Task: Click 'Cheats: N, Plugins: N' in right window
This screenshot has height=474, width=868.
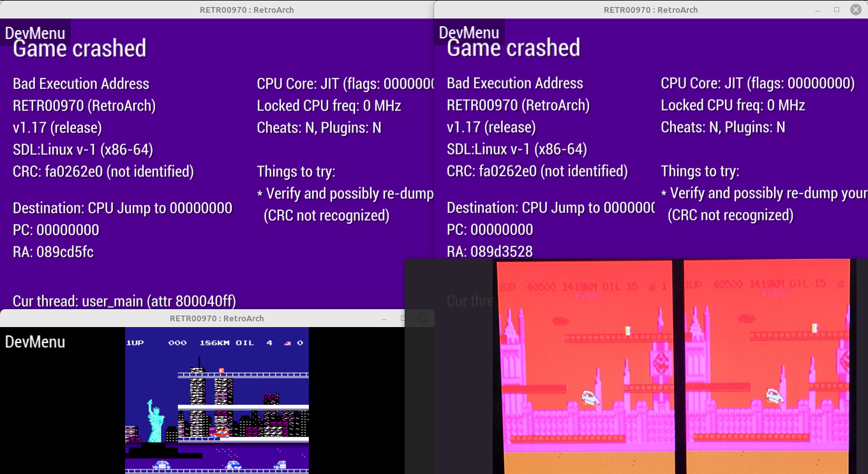Action: click(723, 127)
